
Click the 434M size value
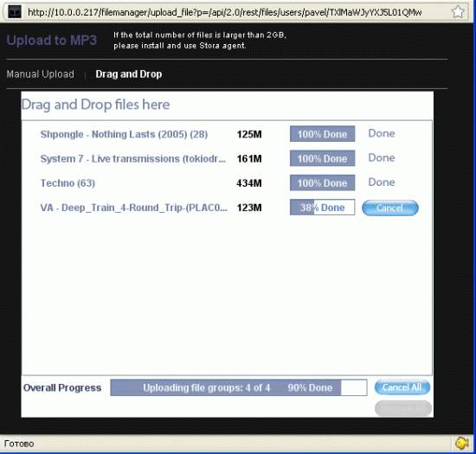coord(249,183)
